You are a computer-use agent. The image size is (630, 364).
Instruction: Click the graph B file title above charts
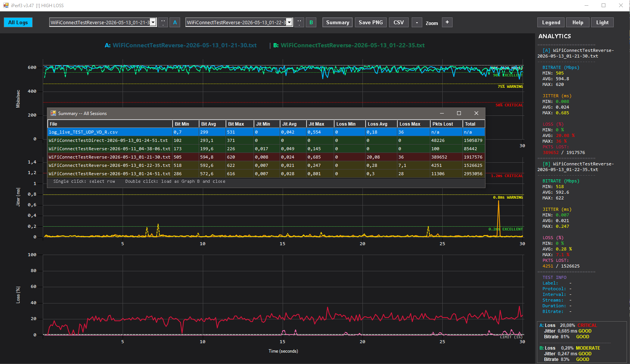tap(349, 45)
